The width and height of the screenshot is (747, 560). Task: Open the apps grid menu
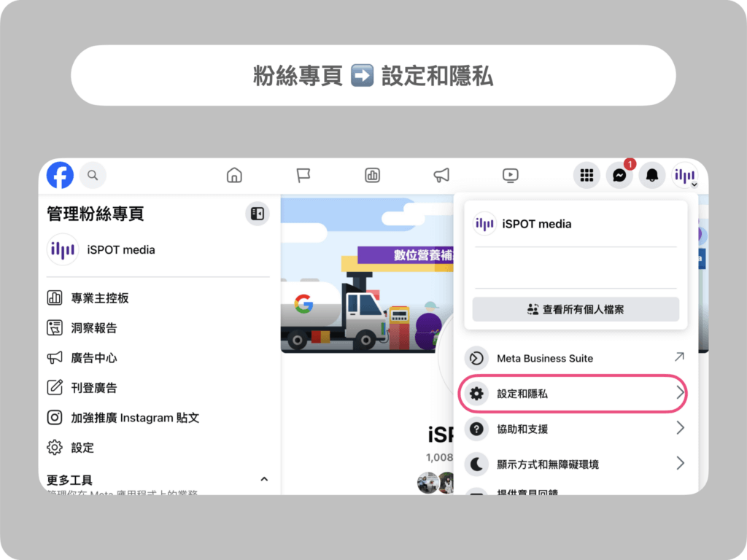click(x=587, y=175)
